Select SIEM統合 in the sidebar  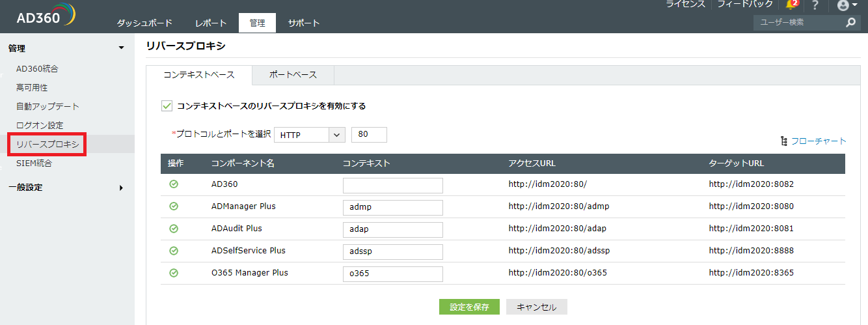coord(34,163)
